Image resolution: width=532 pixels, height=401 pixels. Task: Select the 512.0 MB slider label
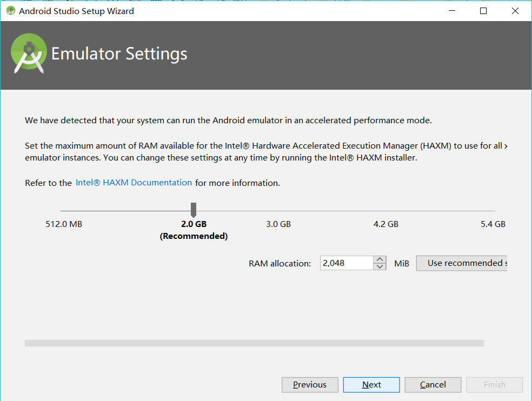[x=64, y=224]
